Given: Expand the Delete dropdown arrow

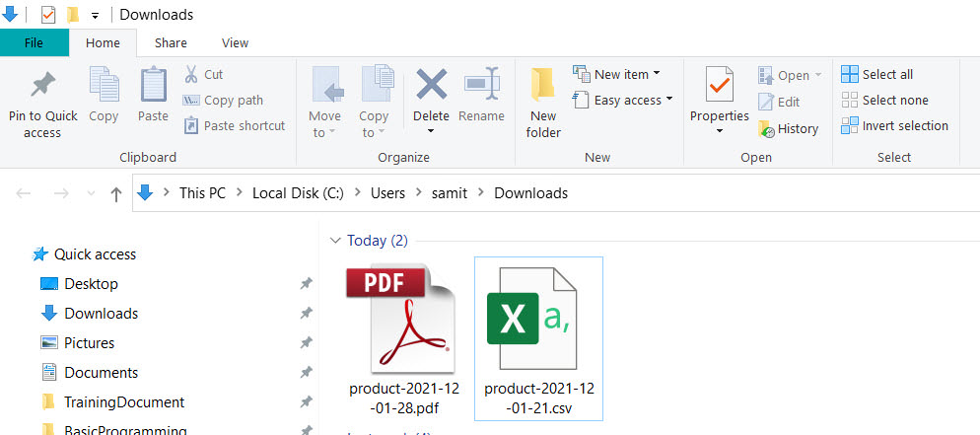Looking at the screenshot, I should click(431, 131).
